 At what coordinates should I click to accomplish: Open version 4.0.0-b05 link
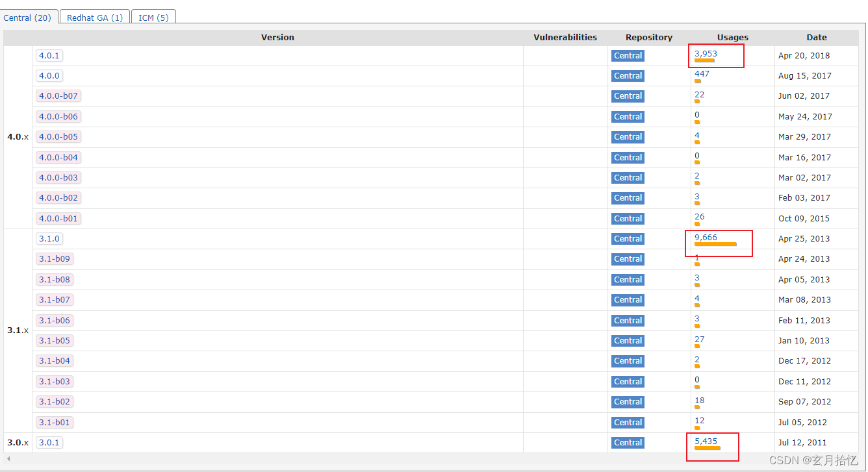[58, 137]
